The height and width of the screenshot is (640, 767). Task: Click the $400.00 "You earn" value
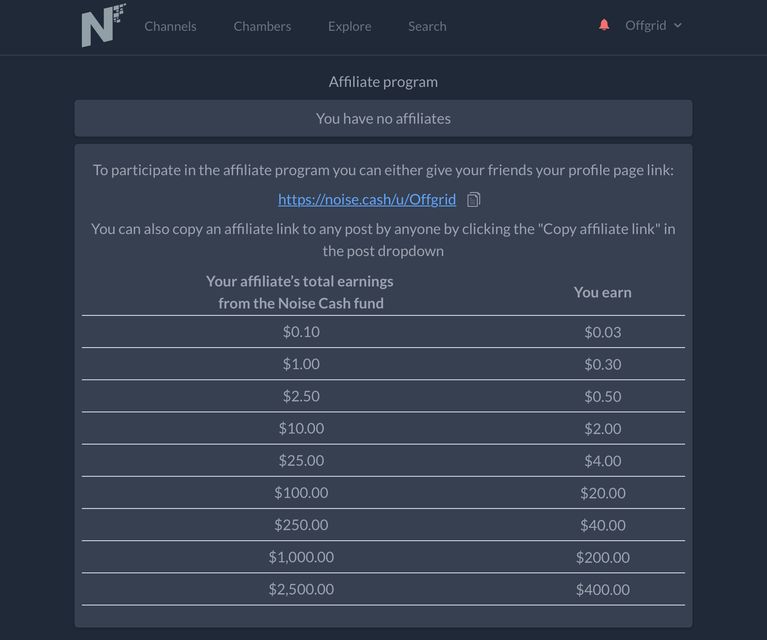point(602,589)
